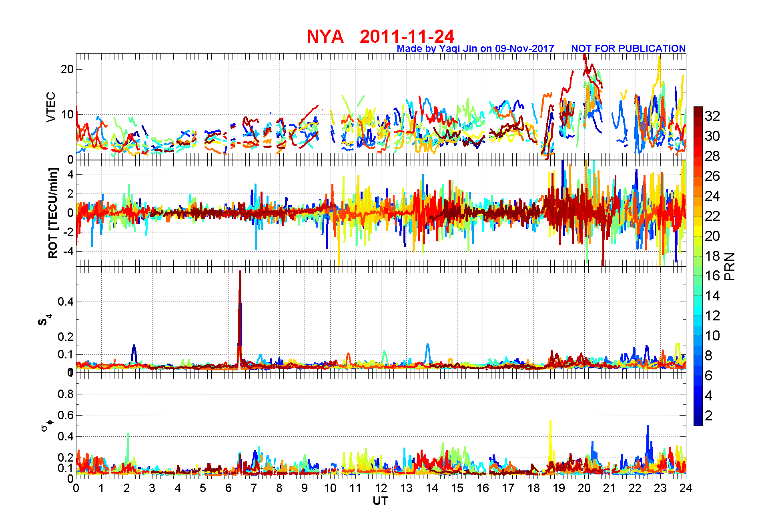Click the UT x-axis label

380,501
